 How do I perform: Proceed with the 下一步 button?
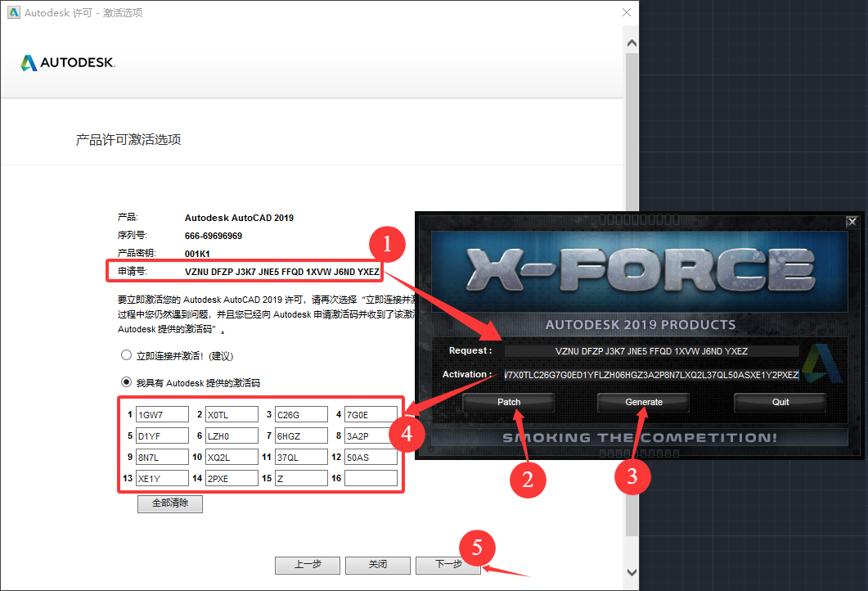tap(448, 565)
